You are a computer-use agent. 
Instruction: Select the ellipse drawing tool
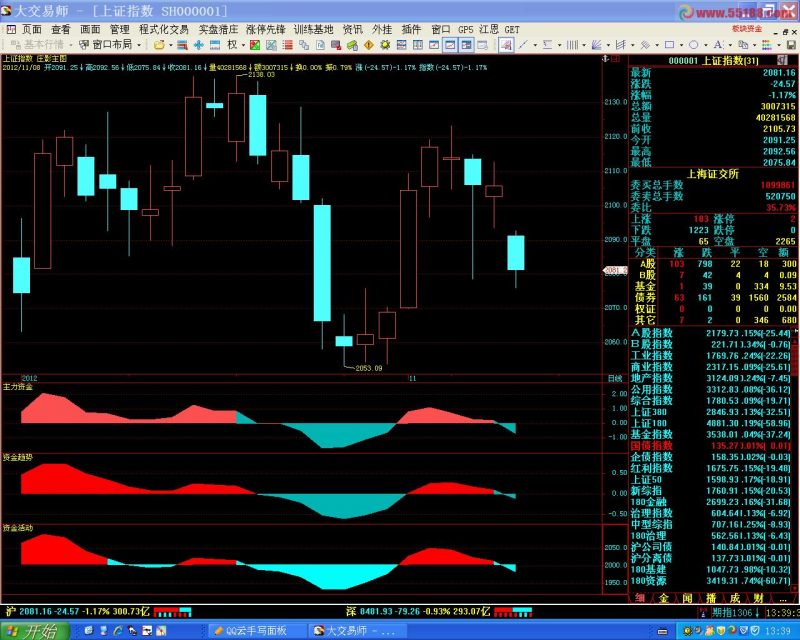click(x=693, y=45)
